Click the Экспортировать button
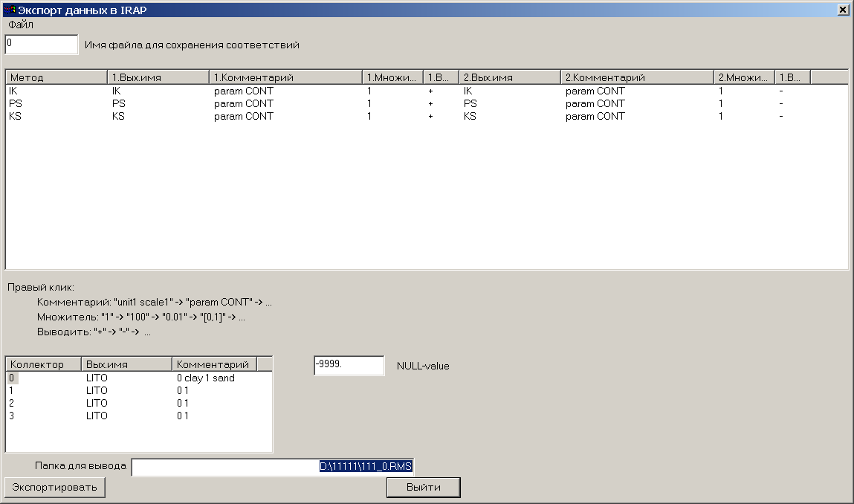This screenshot has width=854, height=504. coord(54,487)
